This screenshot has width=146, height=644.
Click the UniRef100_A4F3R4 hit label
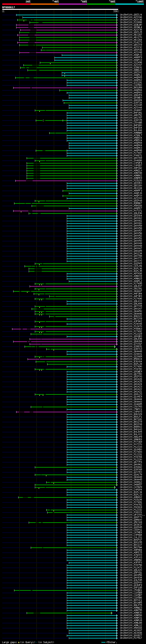point(131,294)
